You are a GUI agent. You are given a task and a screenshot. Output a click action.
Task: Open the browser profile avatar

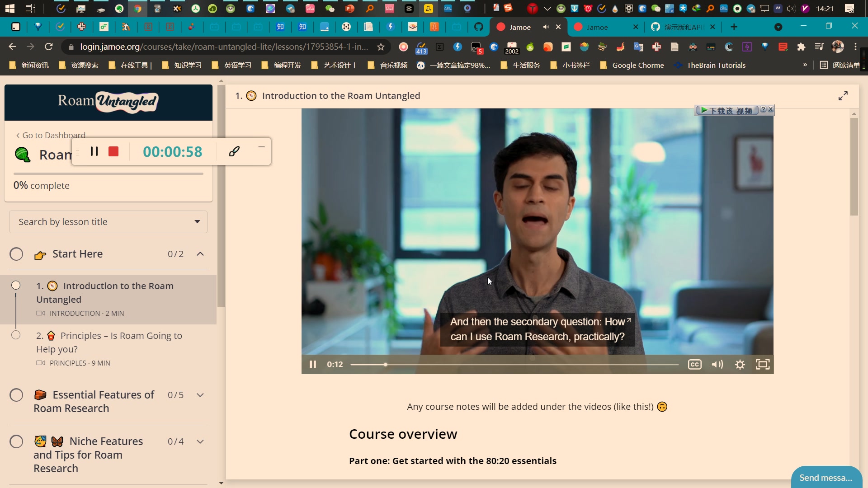(838, 47)
